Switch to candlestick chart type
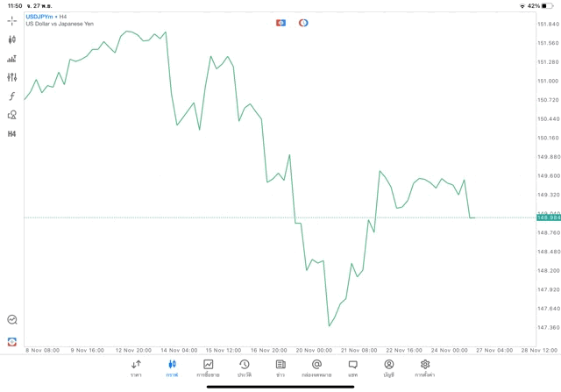 [11, 39]
